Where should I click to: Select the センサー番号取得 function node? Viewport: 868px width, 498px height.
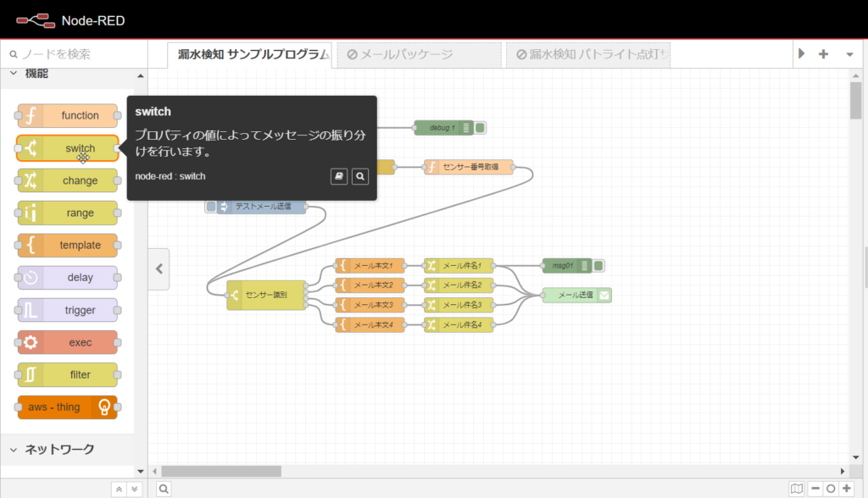point(469,167)
